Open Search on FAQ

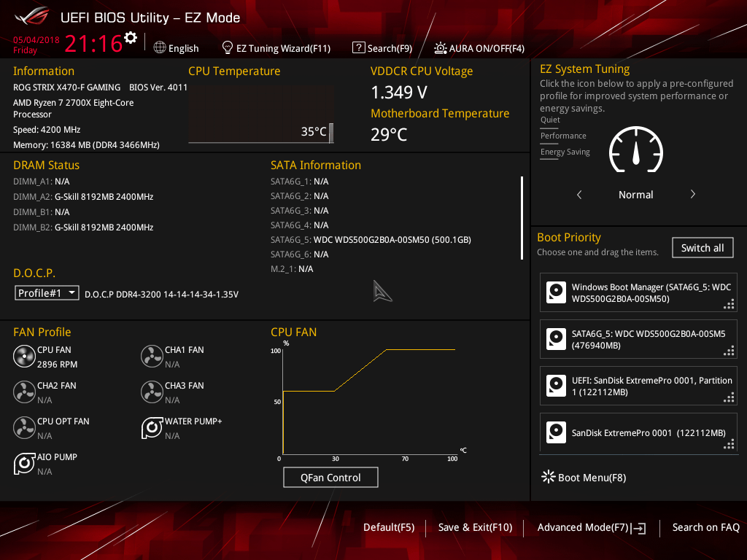click(706, 528)
